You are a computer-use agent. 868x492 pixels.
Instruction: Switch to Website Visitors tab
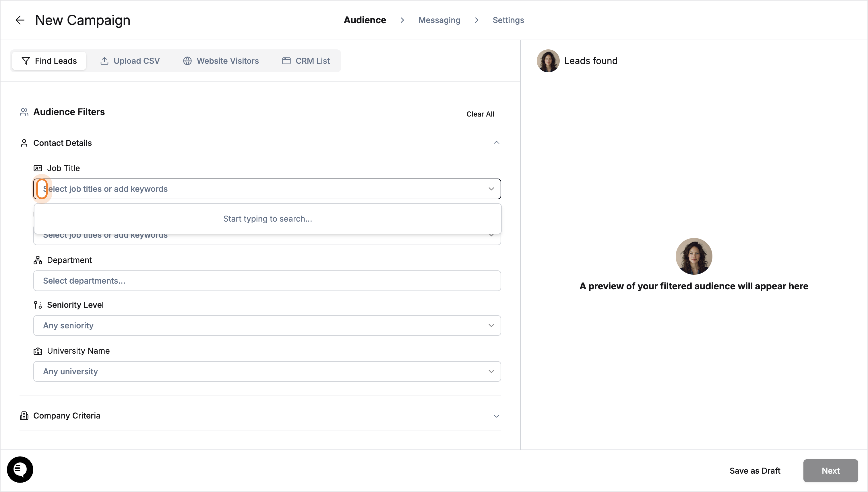click(x=221, y=61)
